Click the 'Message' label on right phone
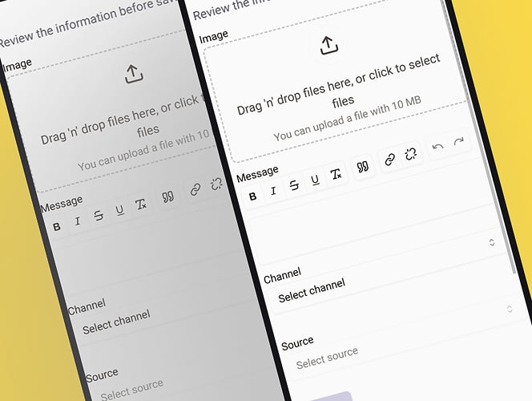This screenshot has height=401, width=532. (x=257, y=174)
